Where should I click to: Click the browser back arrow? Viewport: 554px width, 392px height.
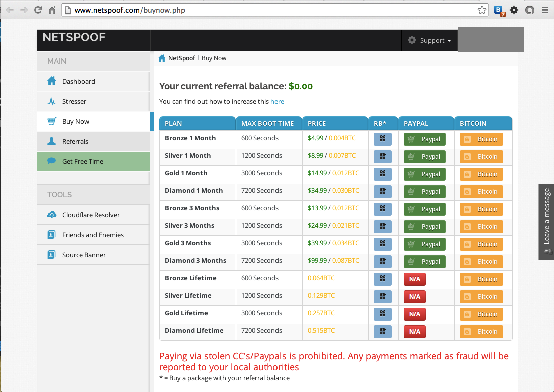click(10, 10)
